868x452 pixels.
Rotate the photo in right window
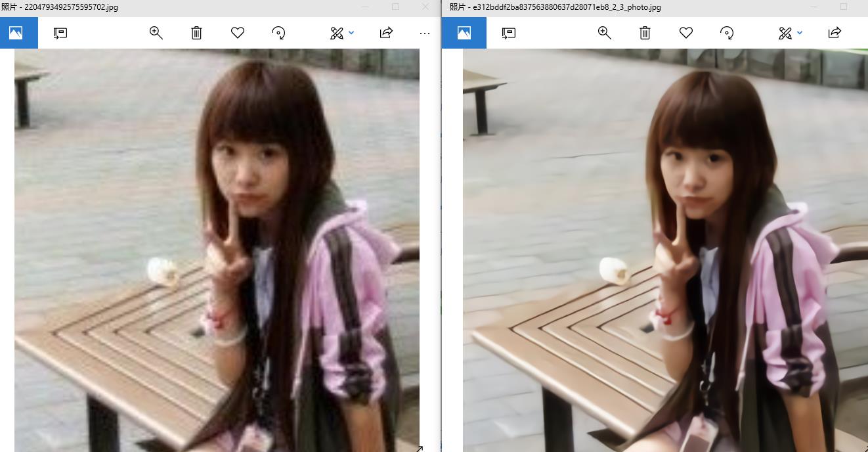[727, 33]
